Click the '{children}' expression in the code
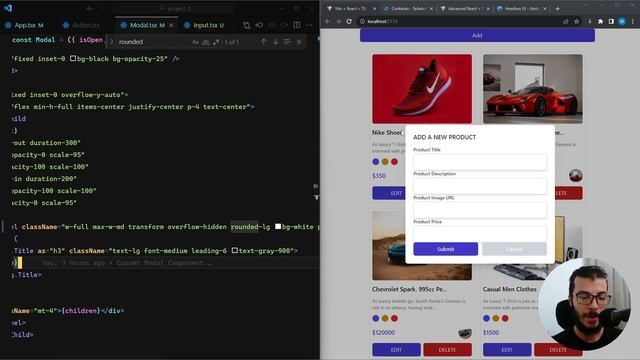 click(80, 311)
